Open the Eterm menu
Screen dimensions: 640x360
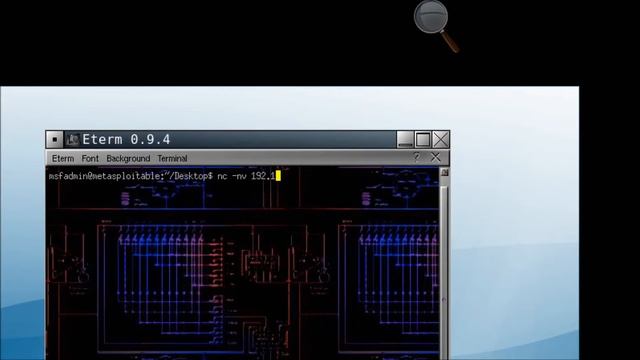[x=63, y=158]
